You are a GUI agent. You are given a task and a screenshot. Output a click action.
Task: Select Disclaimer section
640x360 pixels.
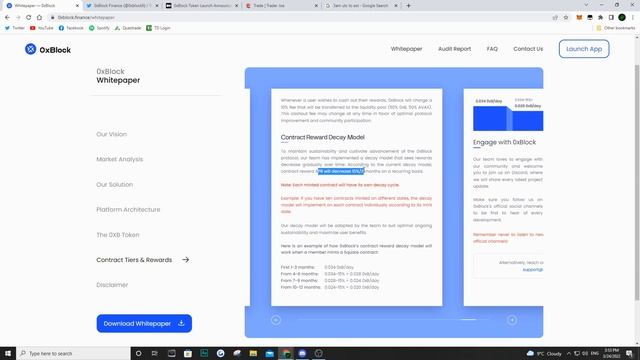tap(112, 285)
